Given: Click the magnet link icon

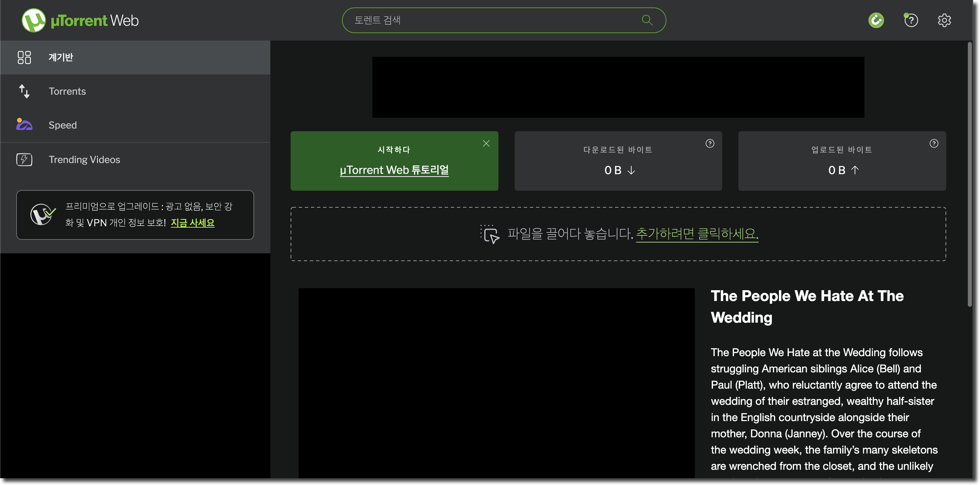Looking at the screenshot, I should [x=876, y=20].
